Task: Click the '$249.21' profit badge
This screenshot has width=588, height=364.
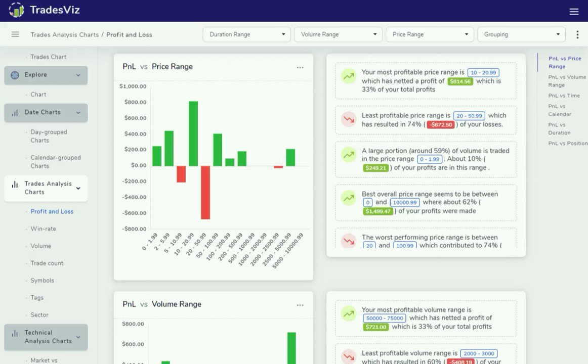Action: [375, 168]
